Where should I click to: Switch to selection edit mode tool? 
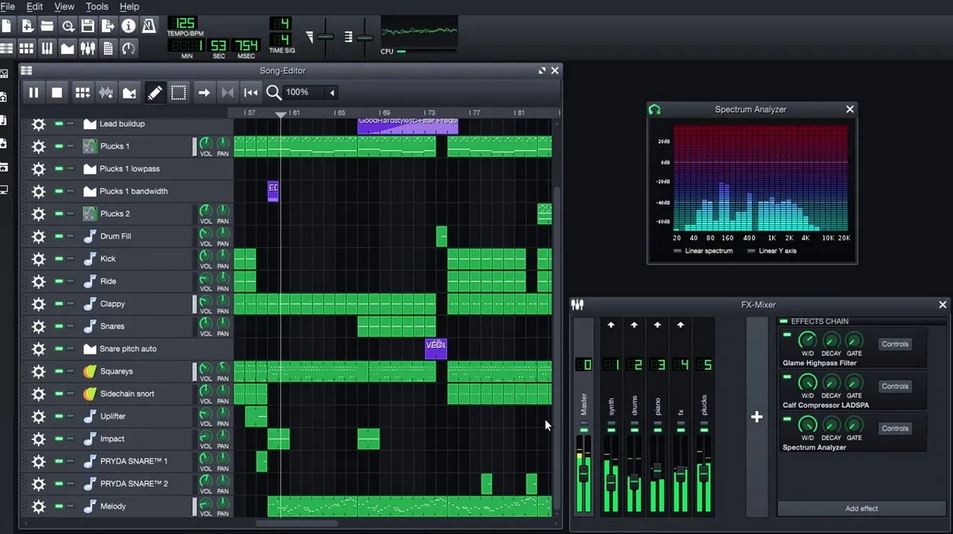tap(178, 92)
